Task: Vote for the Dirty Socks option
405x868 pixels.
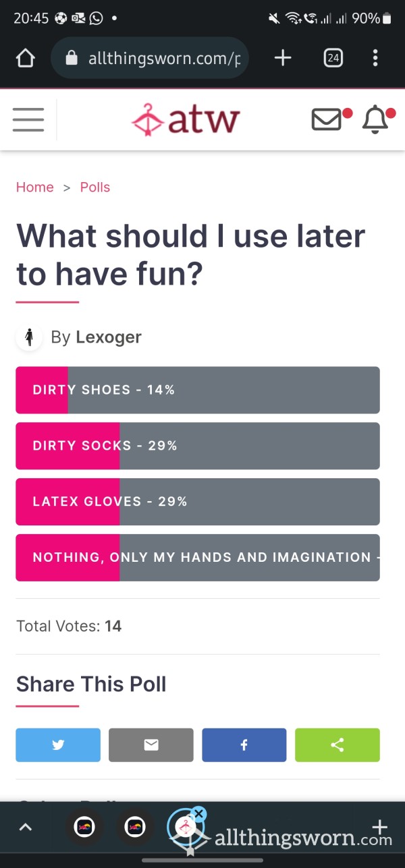Action: [198, 446]
